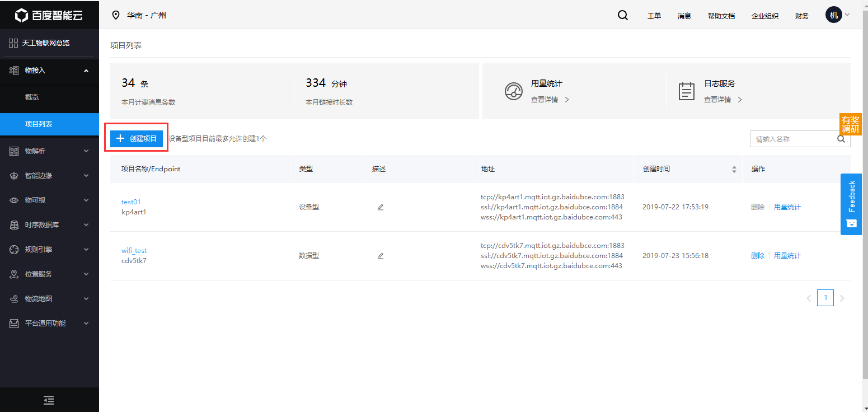Click the 用量统计 gauge icon in summary card
Screen dimensions: 868x412
click(514, 91)
